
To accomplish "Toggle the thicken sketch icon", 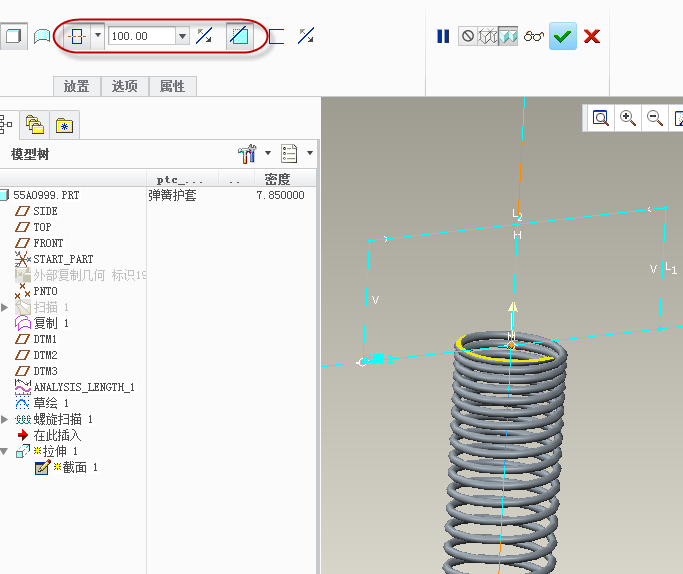I will (x=276, y=36).
